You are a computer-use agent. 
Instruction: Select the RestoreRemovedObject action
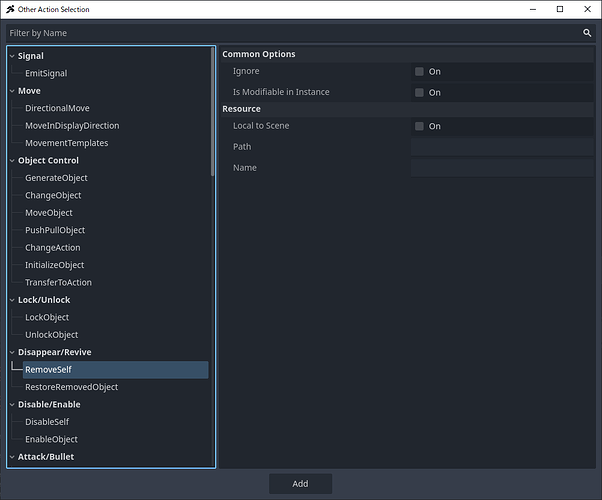71,387
